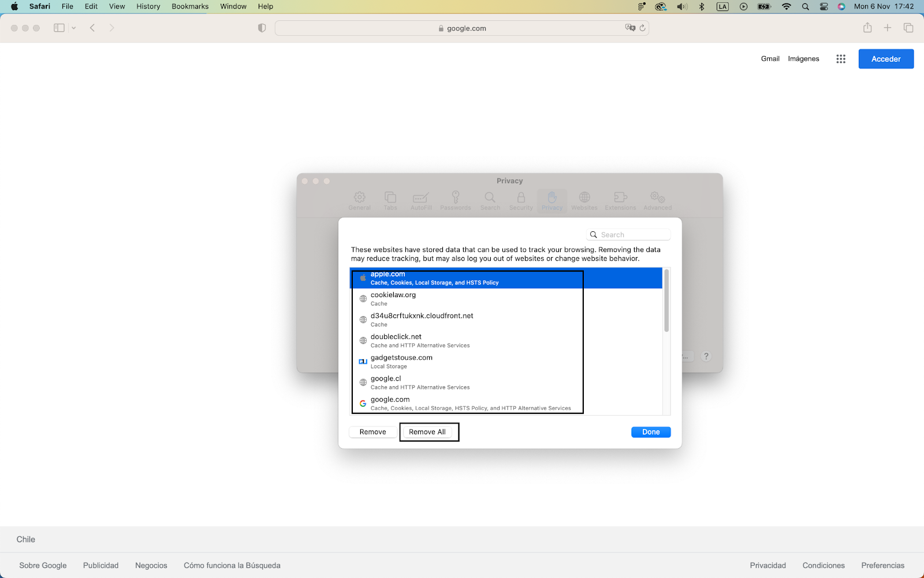Click the Remove button
This screenshot has height=578, width=924.
(372, 432)
